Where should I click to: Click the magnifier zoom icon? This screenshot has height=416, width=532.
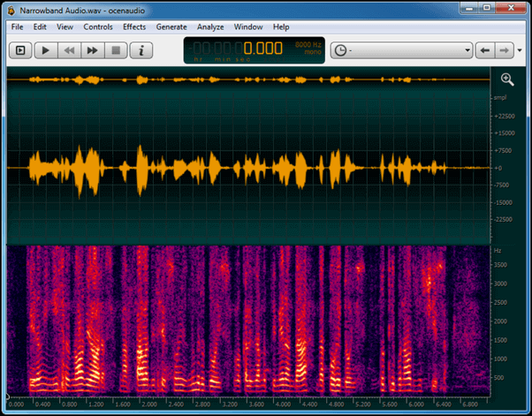click(x=507, y=79)
